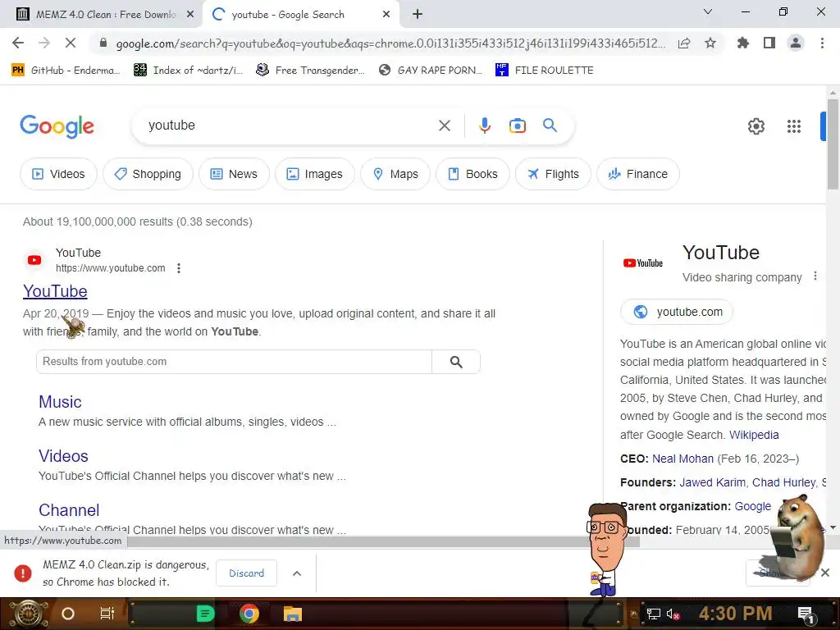Clear the search box with the X

click(444, 126)
